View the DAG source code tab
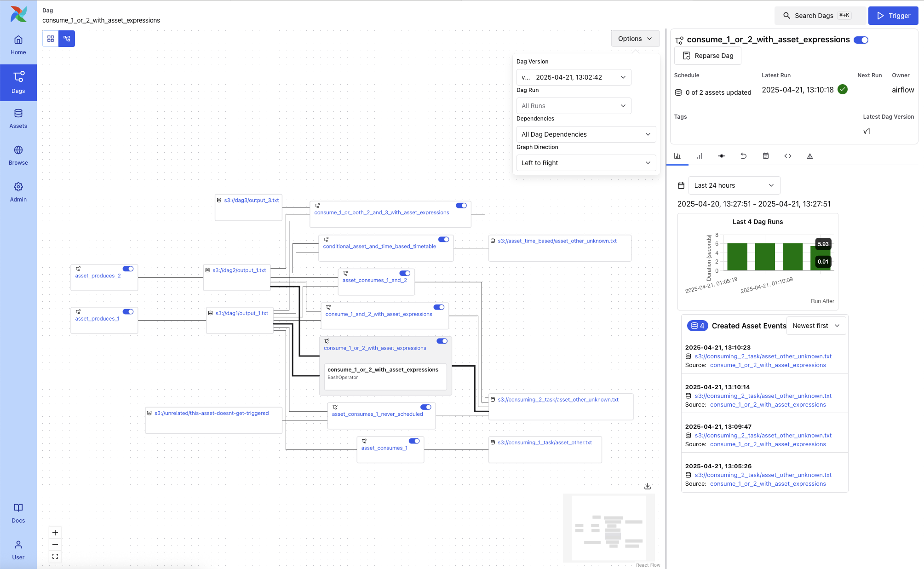Screen dimensions: 924x569 tap(788, 156)
